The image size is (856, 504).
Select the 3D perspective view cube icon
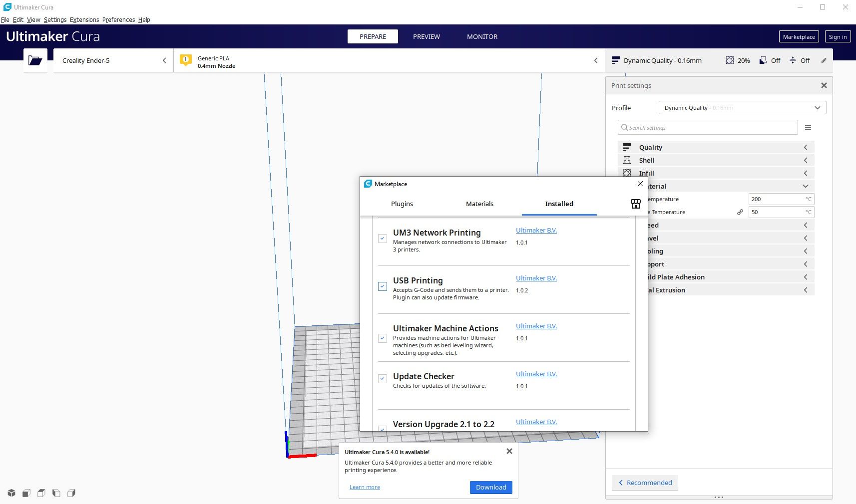11,493
